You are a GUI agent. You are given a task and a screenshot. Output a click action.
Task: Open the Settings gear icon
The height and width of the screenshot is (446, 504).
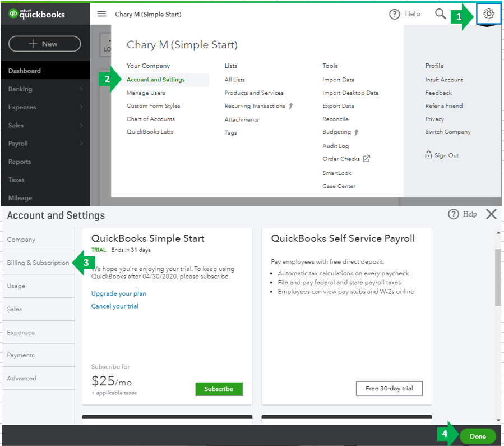[488, 13]
